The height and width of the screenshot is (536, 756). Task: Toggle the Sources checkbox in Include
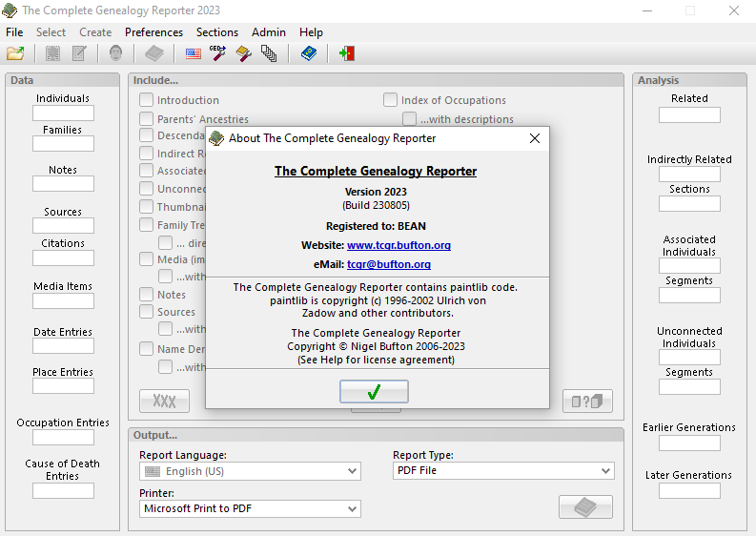pyautogui.click(x=146, y=312)
